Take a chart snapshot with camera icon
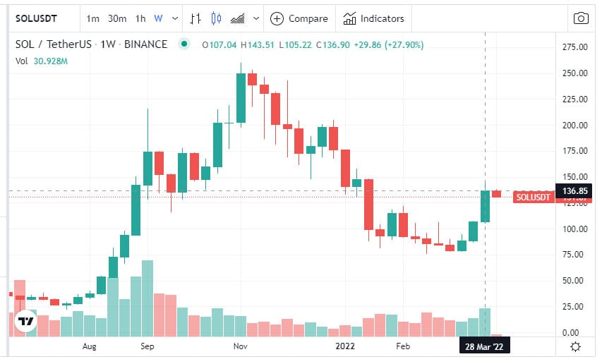This screenshot has height=364, width=602. [x=580, y=18]
